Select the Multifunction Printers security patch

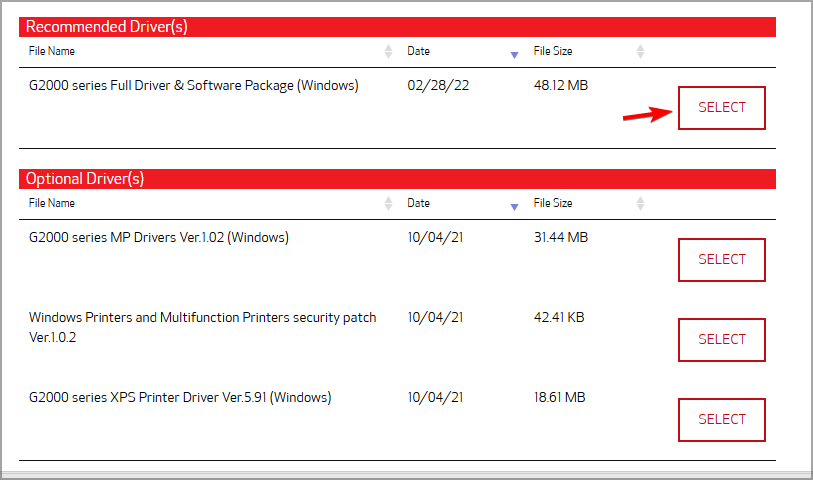click(721, 340)
